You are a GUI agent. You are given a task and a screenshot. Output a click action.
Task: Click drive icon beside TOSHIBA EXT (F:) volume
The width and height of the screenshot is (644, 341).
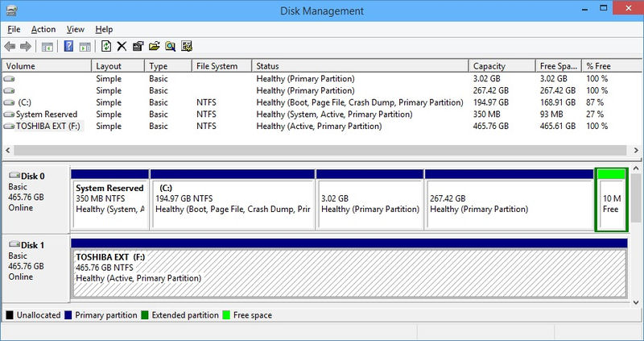(9, 127)
